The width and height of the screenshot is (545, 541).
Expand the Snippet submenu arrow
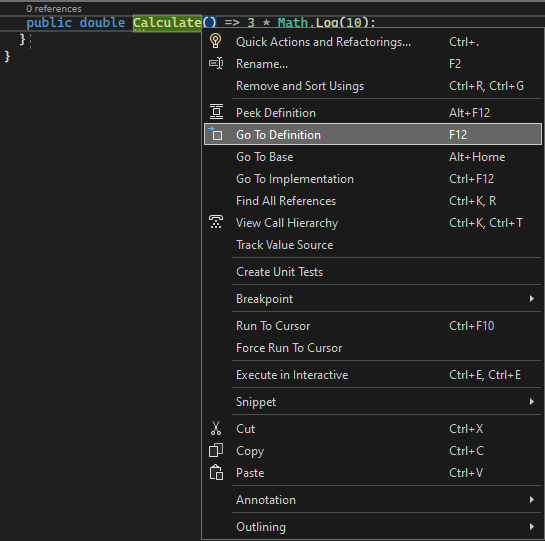pos(531,402)
